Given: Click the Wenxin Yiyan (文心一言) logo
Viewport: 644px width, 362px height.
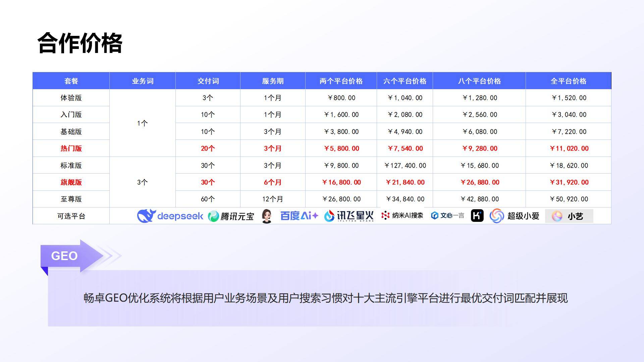Looking at the screenshot, I should (x=447, y=216).
